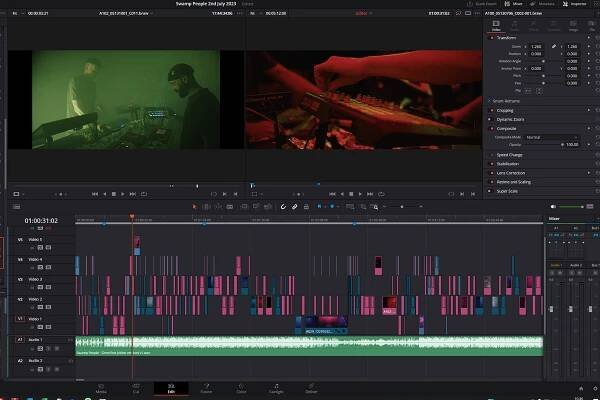Viewport: 600px width, 400px height.
Task: Toggle the Lens Correction switch
Action: 492,173
